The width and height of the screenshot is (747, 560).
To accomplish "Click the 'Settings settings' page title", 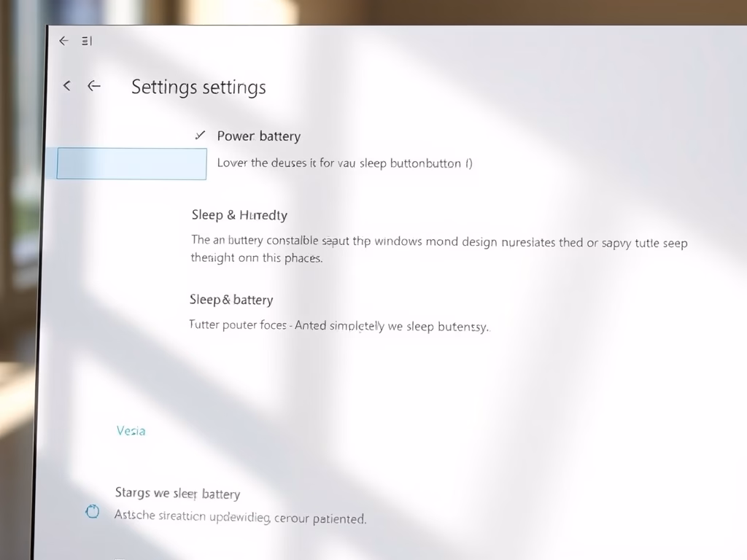I will [x=198, y=87].
